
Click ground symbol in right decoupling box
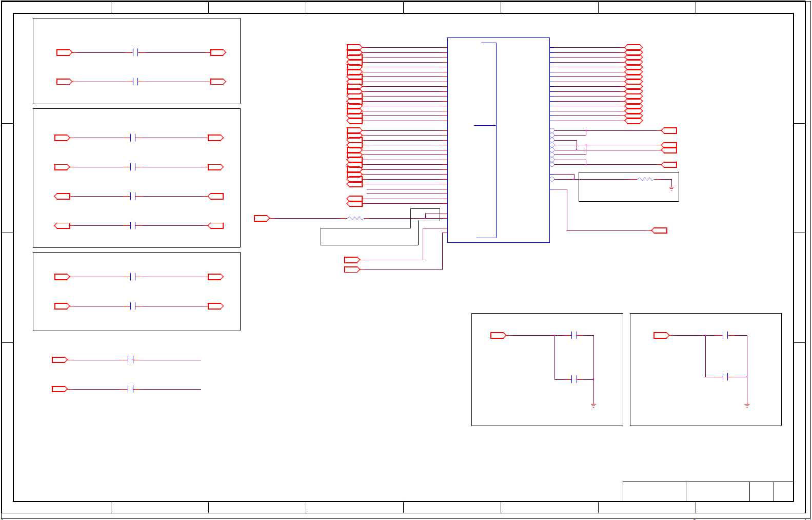click(x=747, y=406)
